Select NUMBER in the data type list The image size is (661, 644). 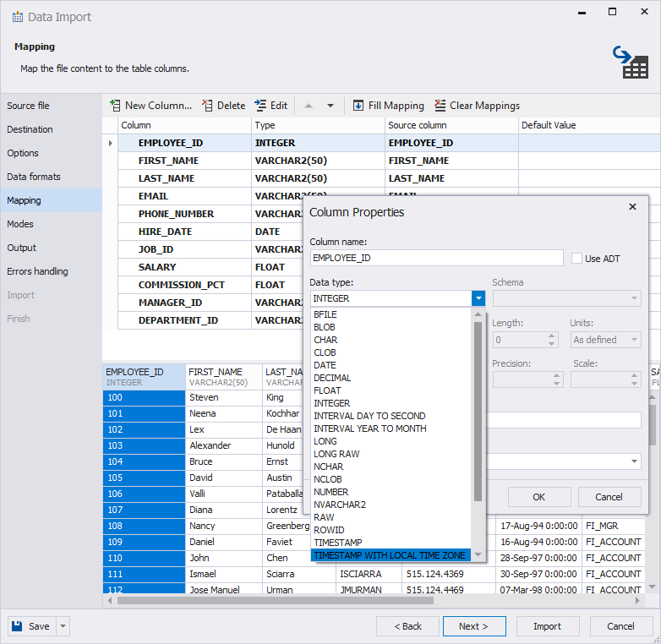[x=391, y=492]
